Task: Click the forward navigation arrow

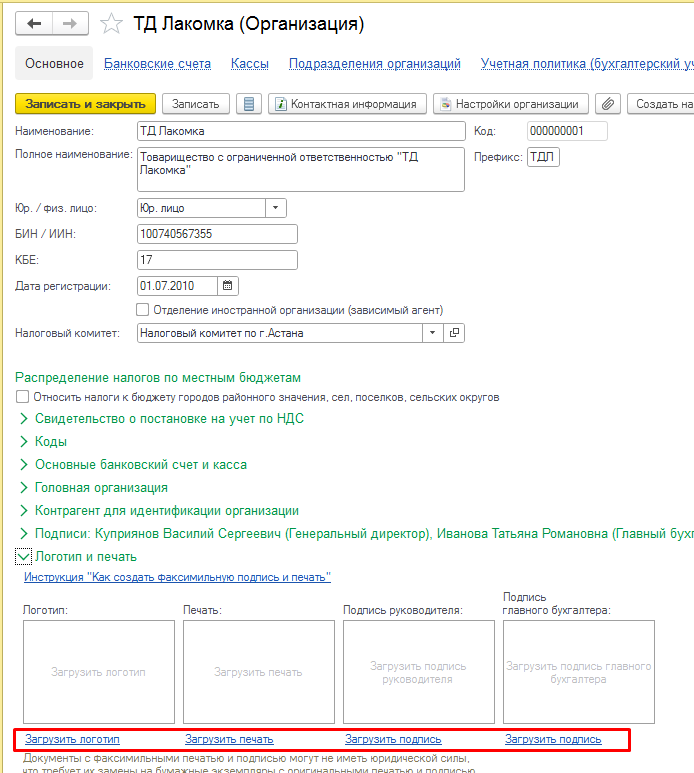Action: 69,23
